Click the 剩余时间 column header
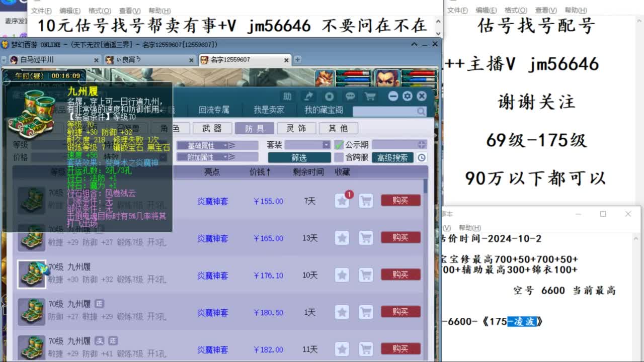This screenshot has width=644, height=362. [x=308, y=172]
